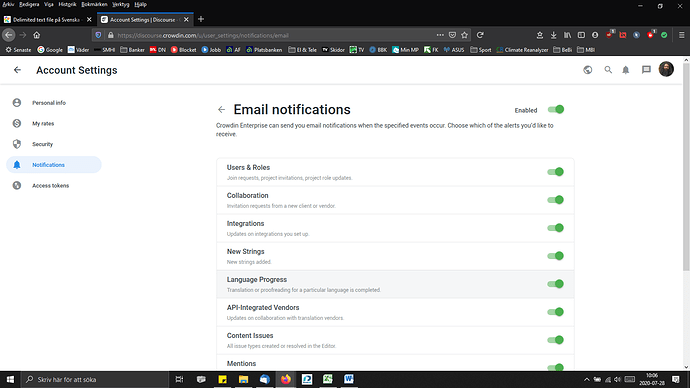Open the user profile avatar

click(x=666, y=70)
